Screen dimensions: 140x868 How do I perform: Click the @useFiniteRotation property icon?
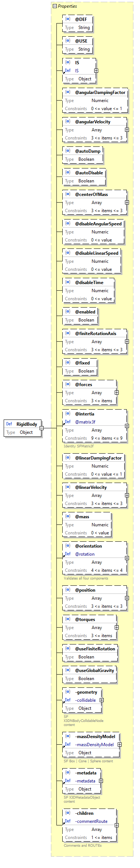tap(68, 649)
